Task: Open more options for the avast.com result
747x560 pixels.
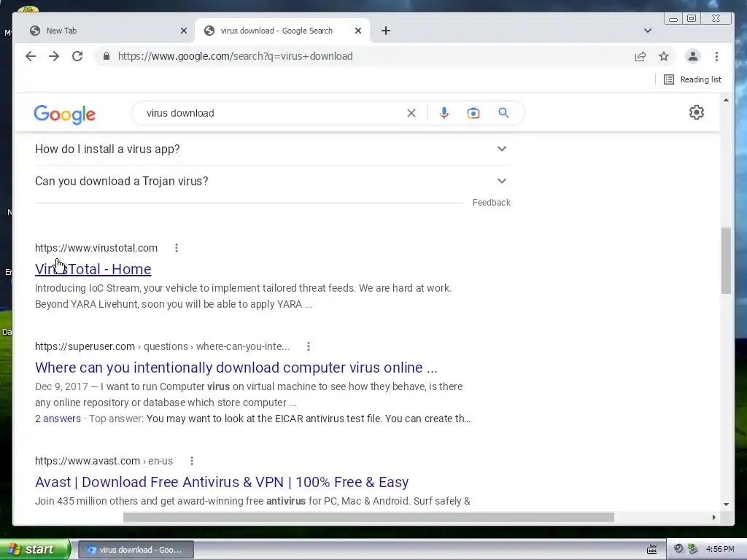Action: coord(192,461)
